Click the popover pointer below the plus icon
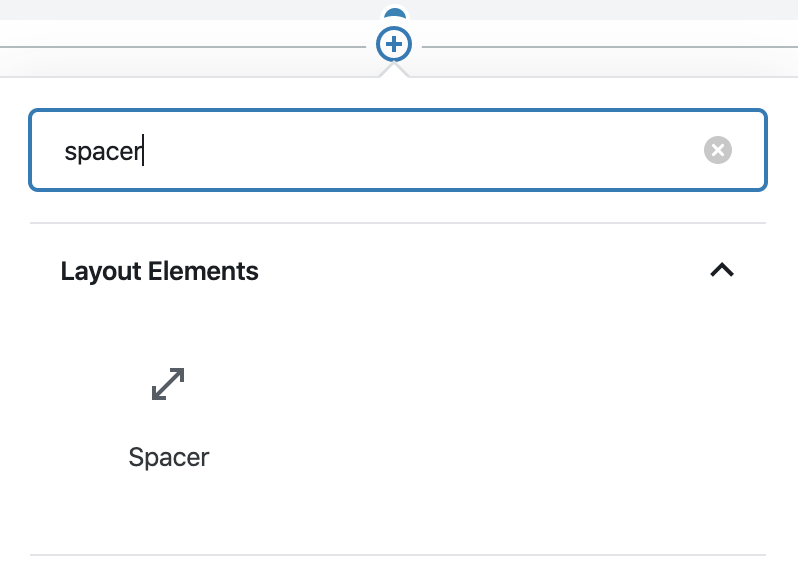Screen dimensions: 798x564 394,70
